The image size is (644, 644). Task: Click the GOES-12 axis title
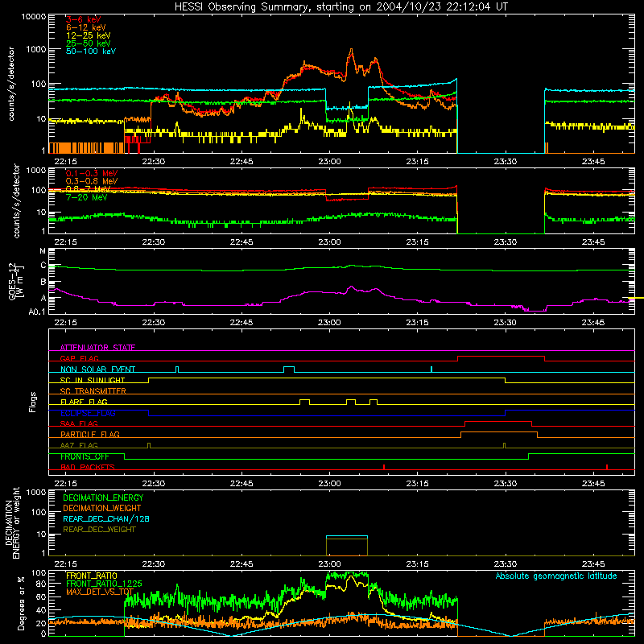tap(16, 281)
